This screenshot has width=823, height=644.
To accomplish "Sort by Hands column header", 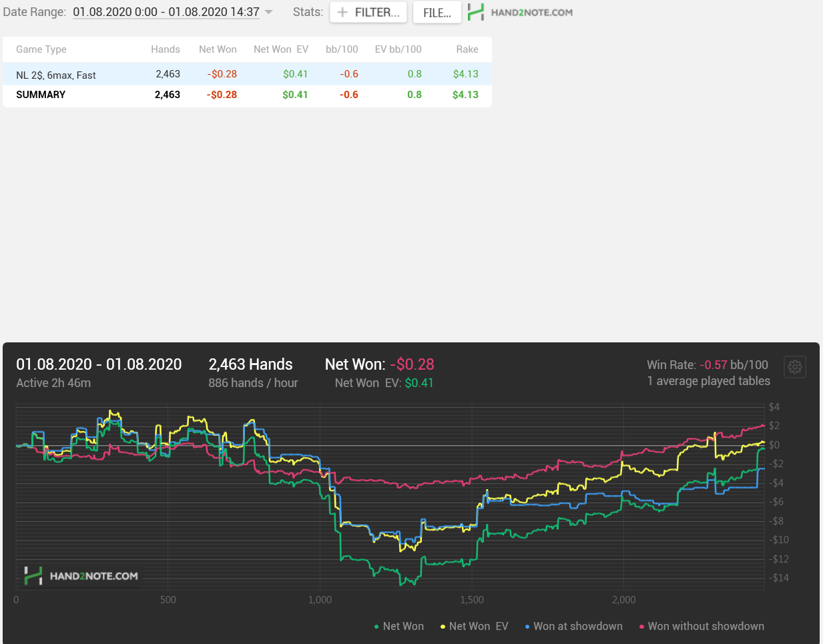I will [x=166, y=49].
